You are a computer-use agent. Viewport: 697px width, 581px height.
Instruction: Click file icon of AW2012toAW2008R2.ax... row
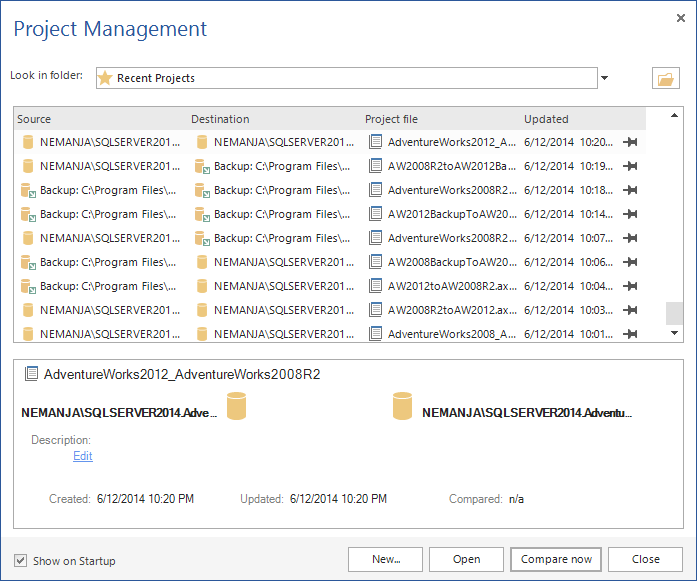[x=376, y=286]
